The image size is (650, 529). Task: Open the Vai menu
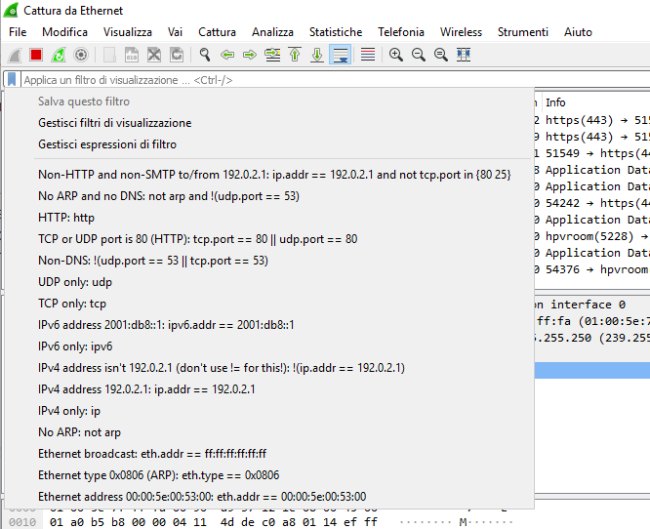point(175,32)
